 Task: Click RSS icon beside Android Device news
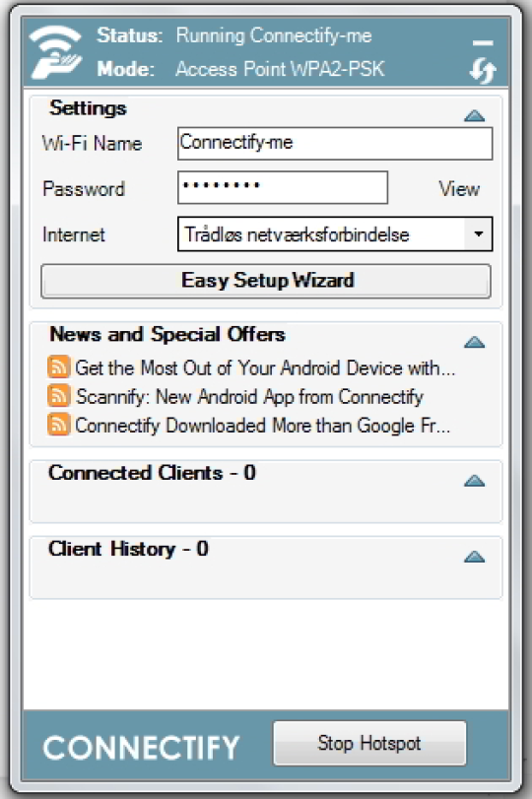pos(58,366)
